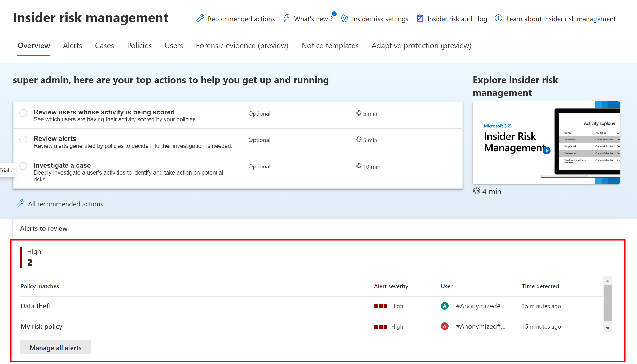Click the Insider risk audit log clipboard icon

coord(420,19)
